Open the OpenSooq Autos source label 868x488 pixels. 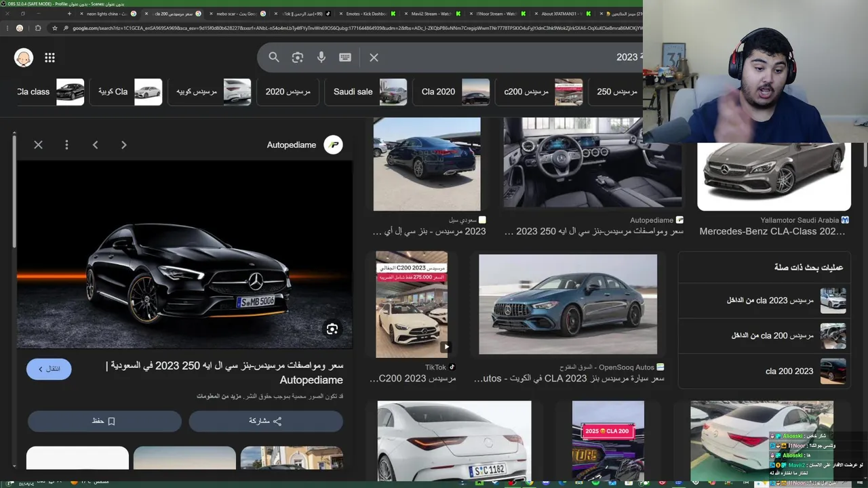(612, 367)
